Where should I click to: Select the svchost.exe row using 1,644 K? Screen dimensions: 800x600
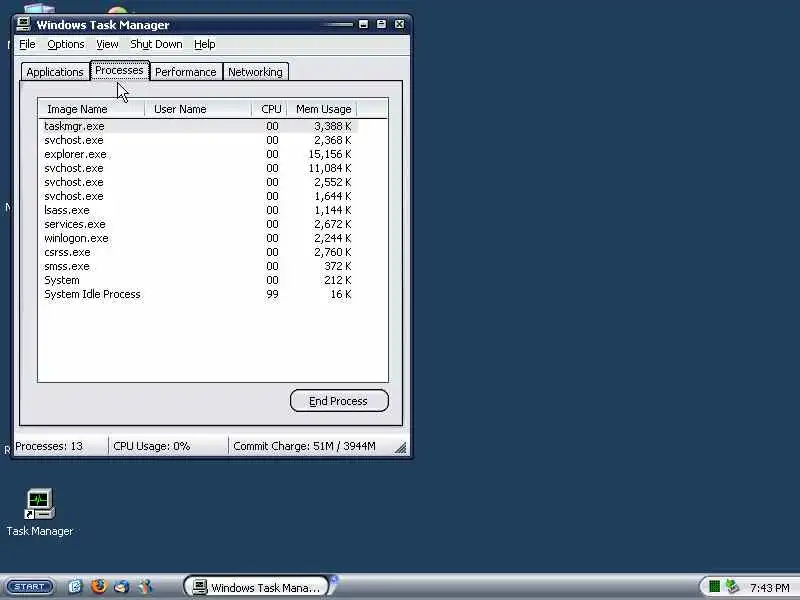(x=198, y=196)
